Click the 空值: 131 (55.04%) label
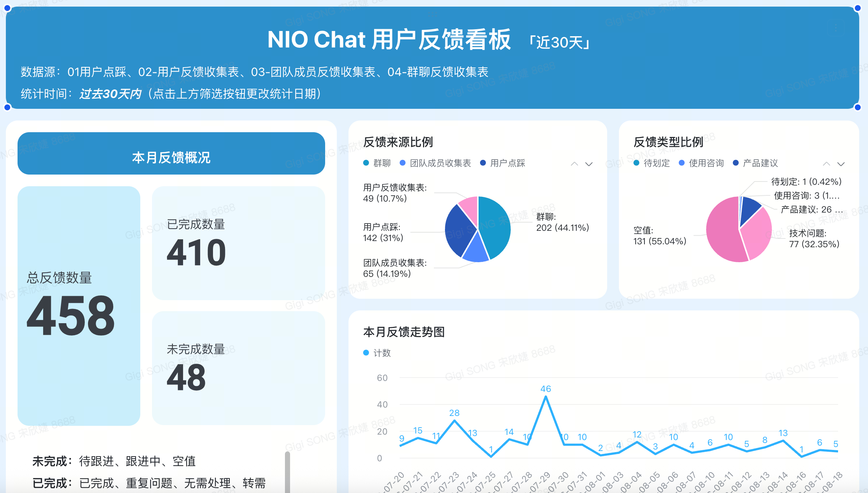 (660, 236)
